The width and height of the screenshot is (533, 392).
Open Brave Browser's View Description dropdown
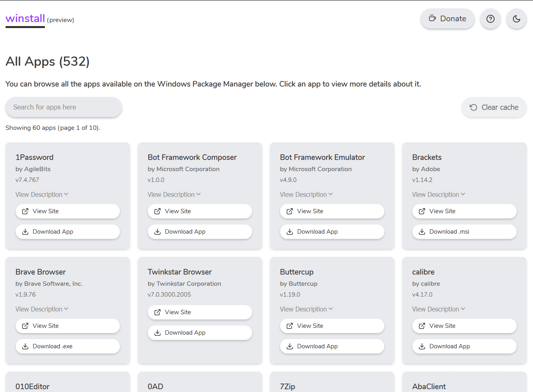point(42,309)
